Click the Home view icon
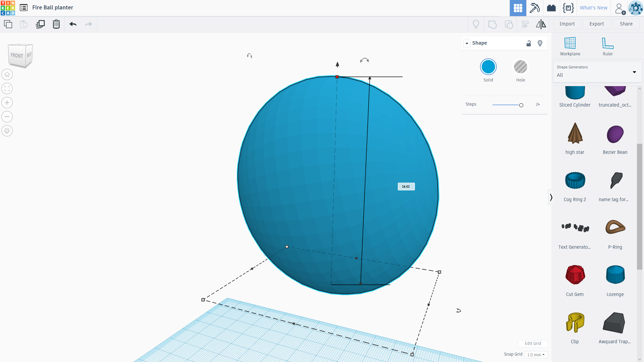The height and width of the screenshot is (362, 644). tap(7, 74)
